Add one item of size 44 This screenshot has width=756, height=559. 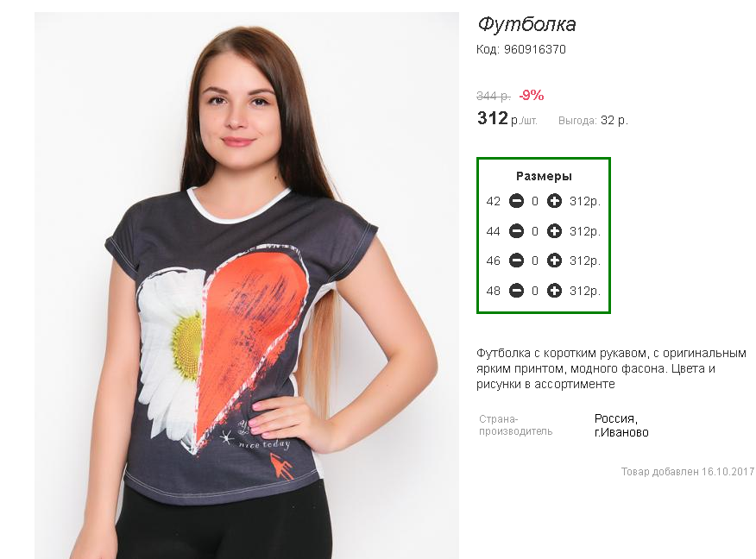click(554, 231)
